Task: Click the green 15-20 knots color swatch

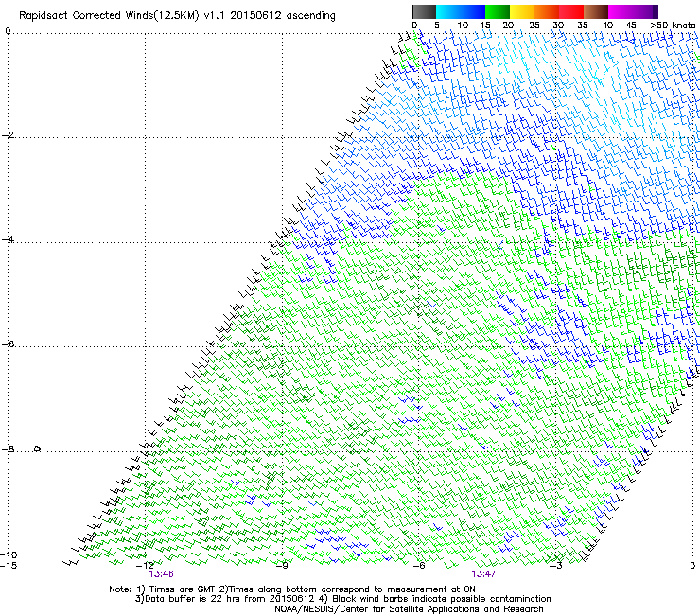Action: [x=498, y=11]
